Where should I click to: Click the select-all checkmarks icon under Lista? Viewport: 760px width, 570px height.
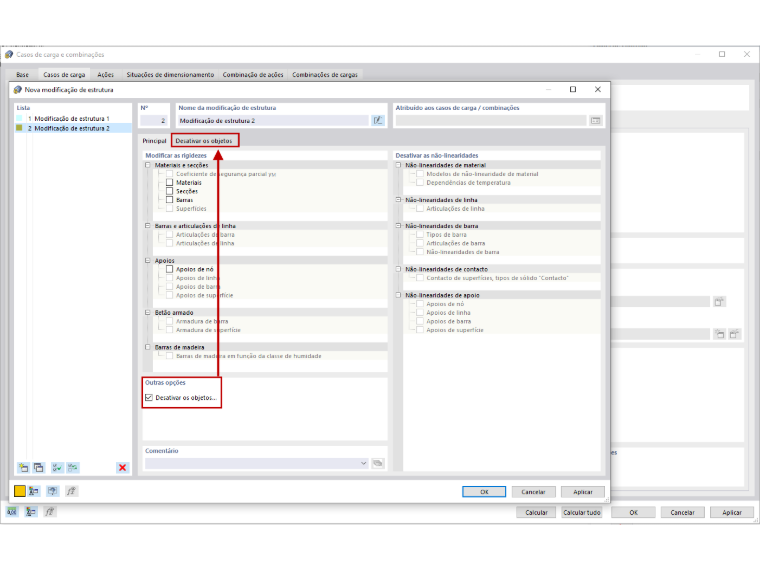pos(57,467)
